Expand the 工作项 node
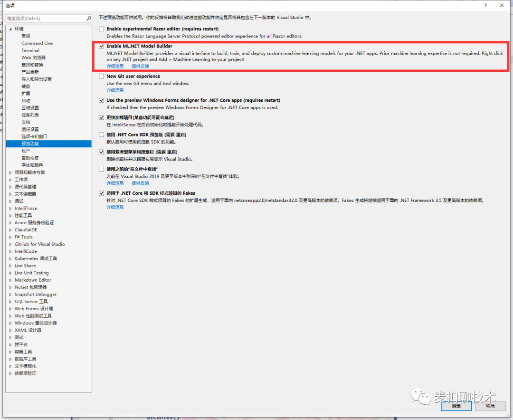 coord(10,180)
